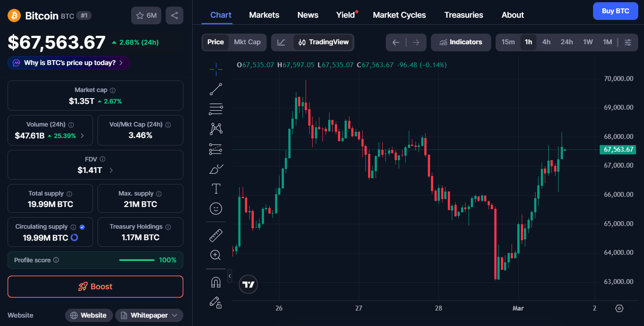The image size is (644, 326).
Task: Set chart interval to 1M
Action: [x=607, y=42]
